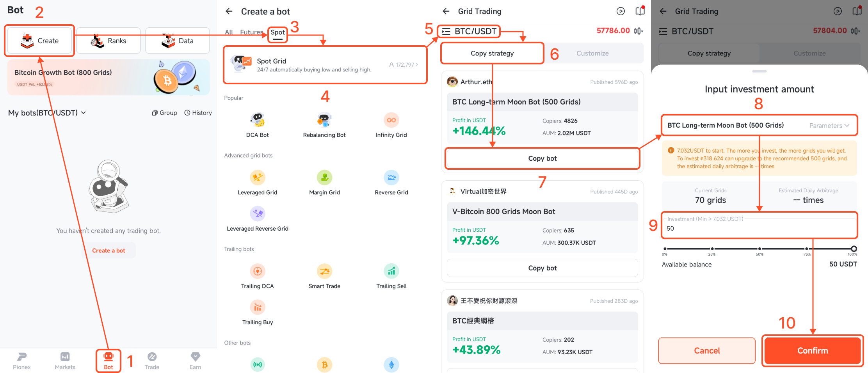Open the BTC經典網格 strategy card
This screenshot has width=868, height=373.
542,337
